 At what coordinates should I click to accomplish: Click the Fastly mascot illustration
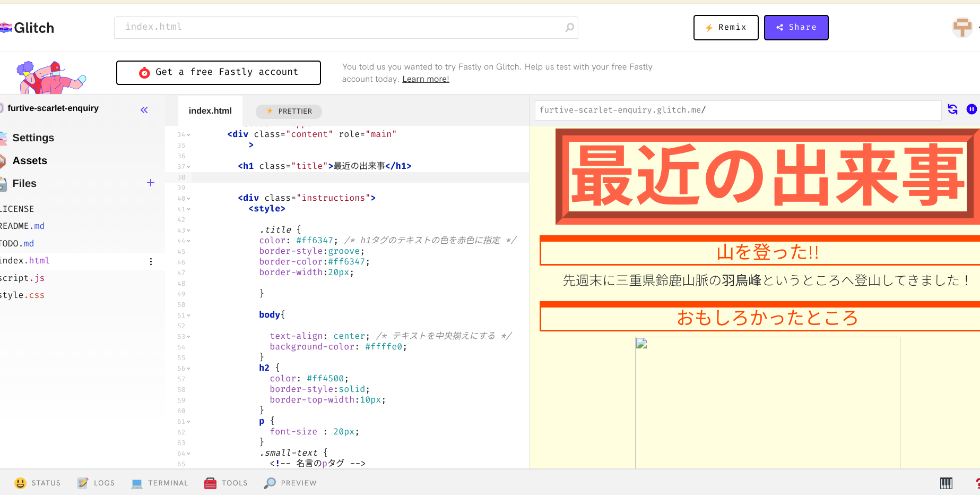tap(51, 77)
